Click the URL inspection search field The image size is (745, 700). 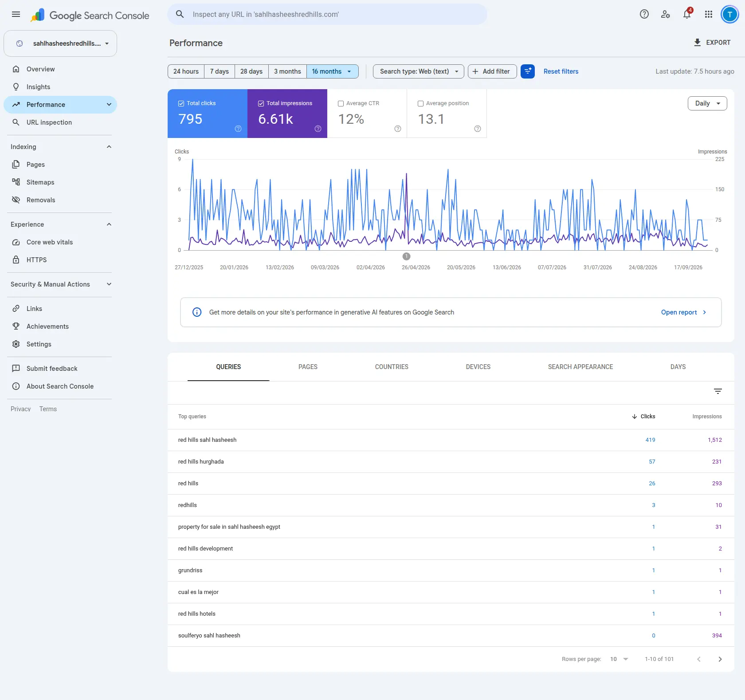(327, 14)
